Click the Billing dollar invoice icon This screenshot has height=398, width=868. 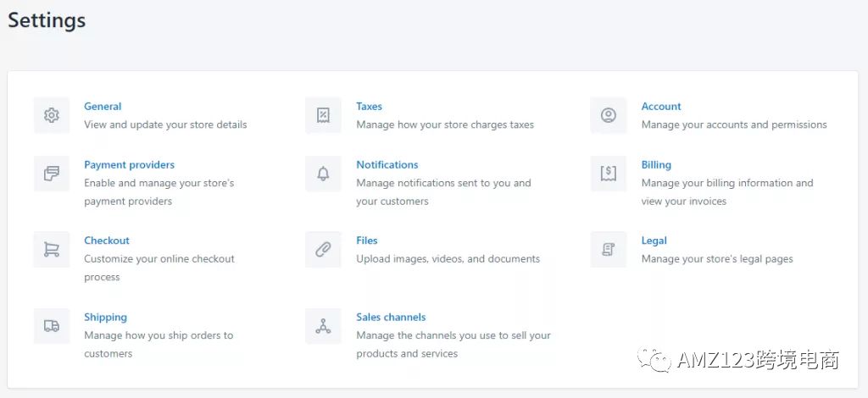point(609,174)
